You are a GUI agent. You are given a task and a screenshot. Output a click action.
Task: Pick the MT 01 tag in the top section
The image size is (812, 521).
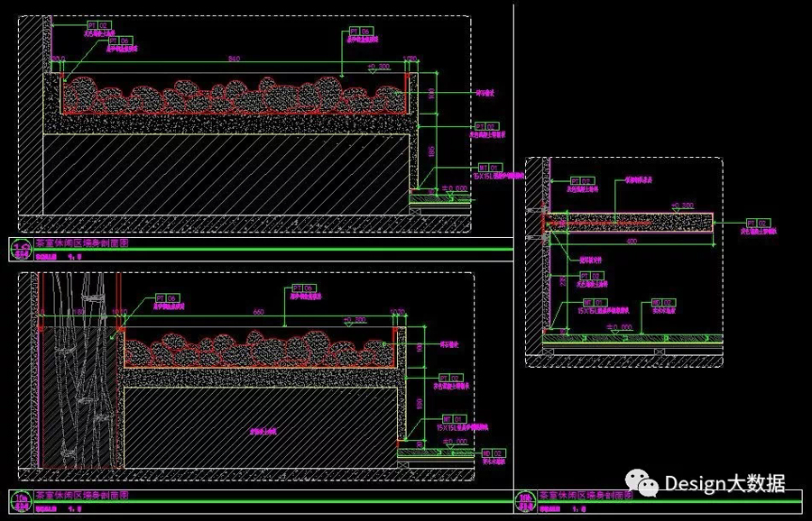489,168
